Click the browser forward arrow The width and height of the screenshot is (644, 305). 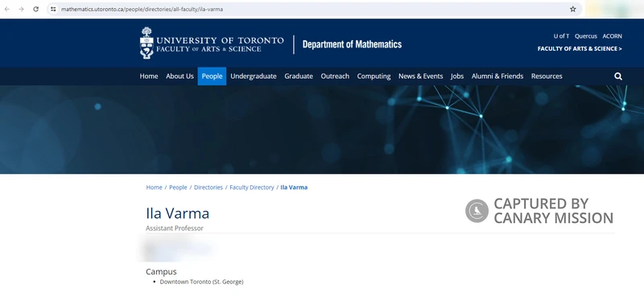tap(22, 9)
